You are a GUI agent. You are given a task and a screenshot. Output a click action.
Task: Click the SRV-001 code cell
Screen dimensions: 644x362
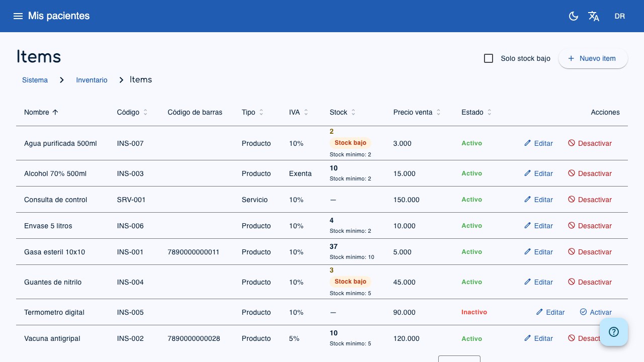pyautogui.click(x=131, y=200)
